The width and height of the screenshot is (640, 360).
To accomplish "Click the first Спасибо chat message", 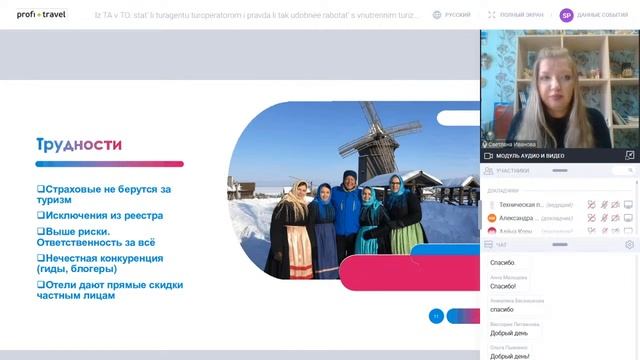I will pyautogui.click(x=502, y=262).
